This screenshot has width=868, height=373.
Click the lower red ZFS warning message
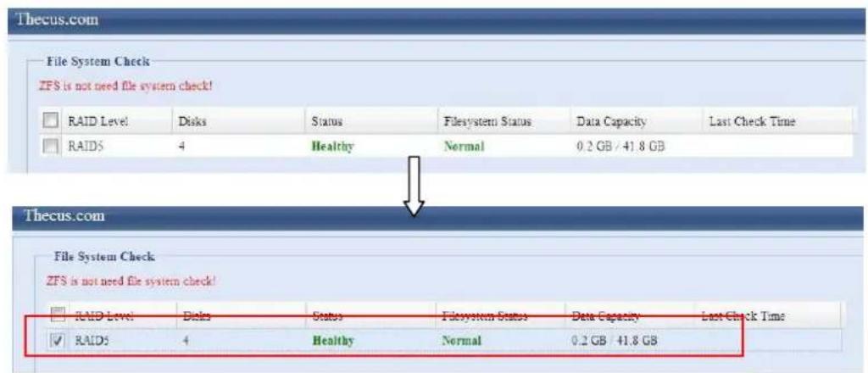[131, 281]
